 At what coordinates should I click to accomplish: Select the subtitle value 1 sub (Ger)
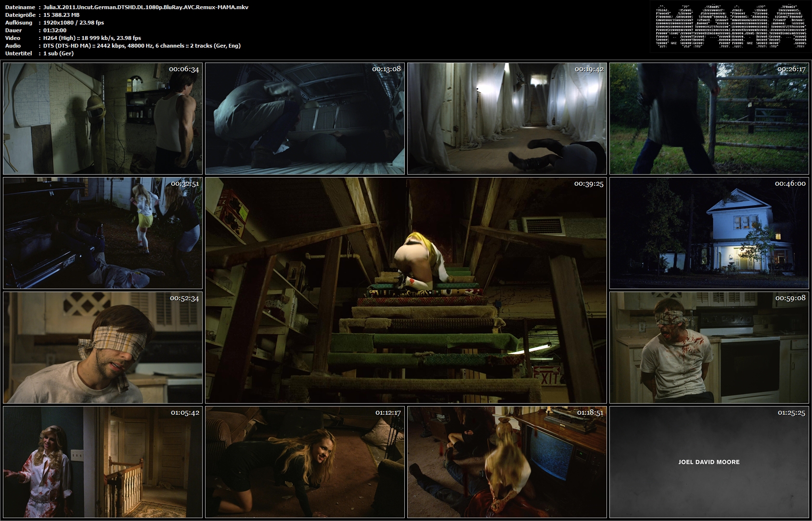coord(59,53)
